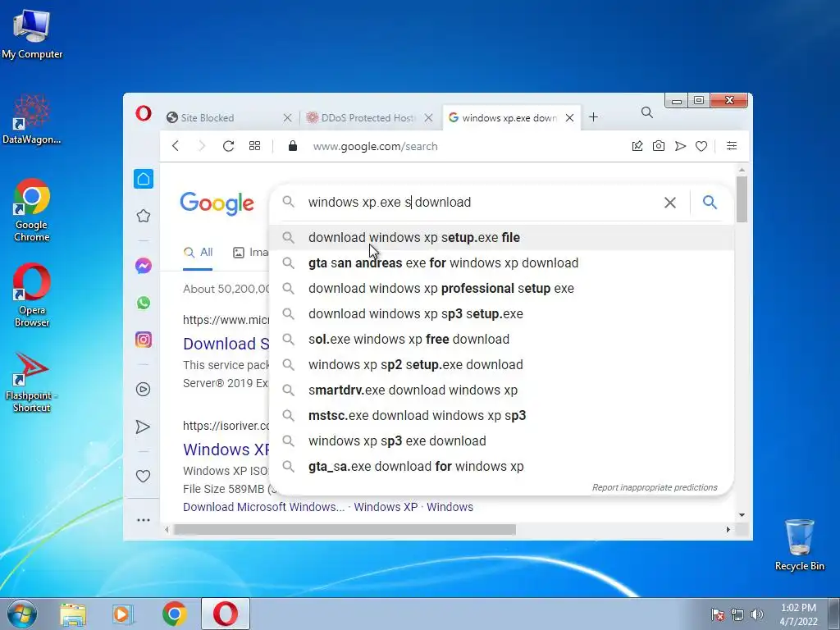Screen dimensions: 840x630
Task: Click the horizontal scrollbar thumb at the bottom
Action: tap(345, 529)
